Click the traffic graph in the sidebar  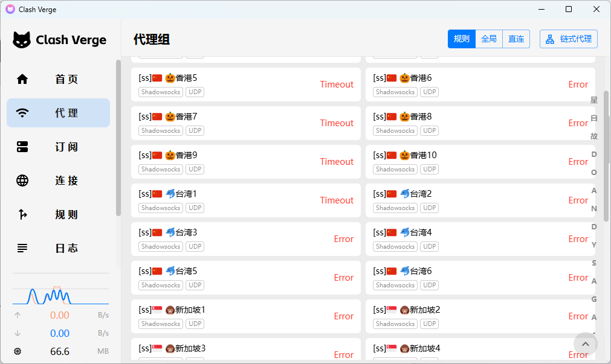coord(60,295)
